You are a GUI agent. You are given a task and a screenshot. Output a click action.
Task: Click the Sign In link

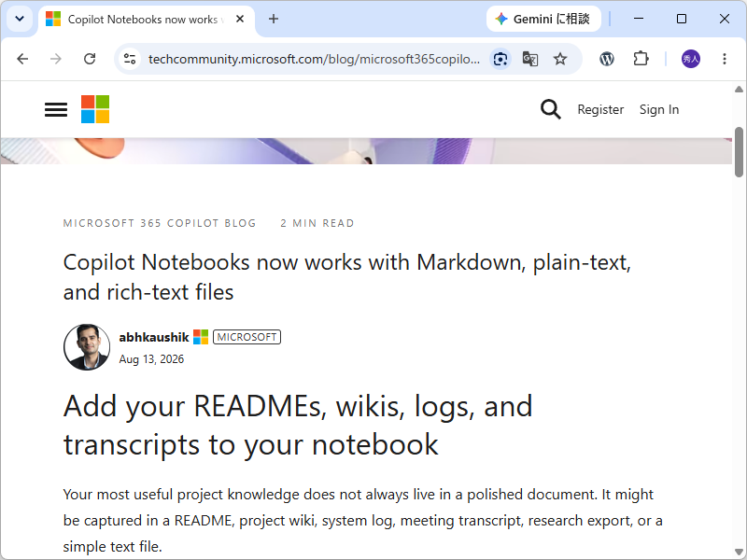click(659, 109)
